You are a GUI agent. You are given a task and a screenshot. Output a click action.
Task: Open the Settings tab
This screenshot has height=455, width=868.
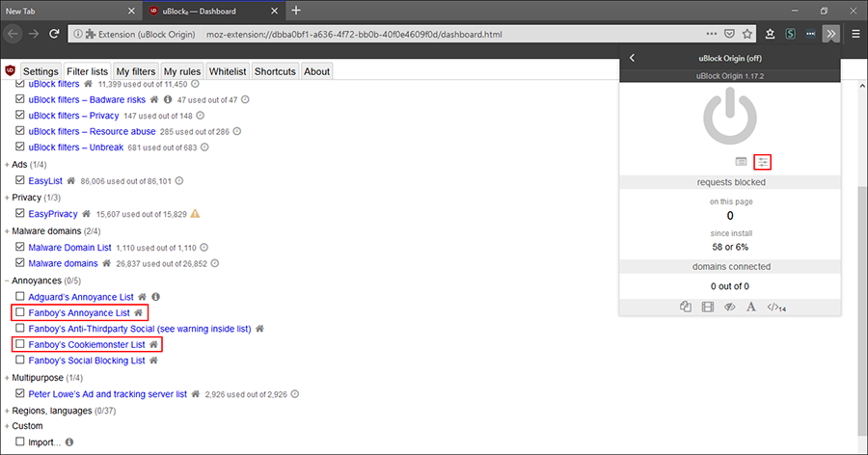(x=41, y=71)
